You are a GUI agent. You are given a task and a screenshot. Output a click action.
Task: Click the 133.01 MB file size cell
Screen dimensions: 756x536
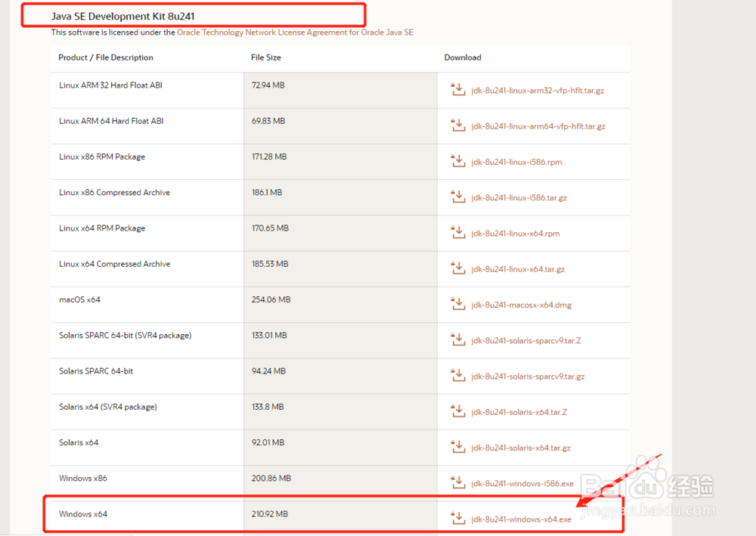(x=340, y=340)
